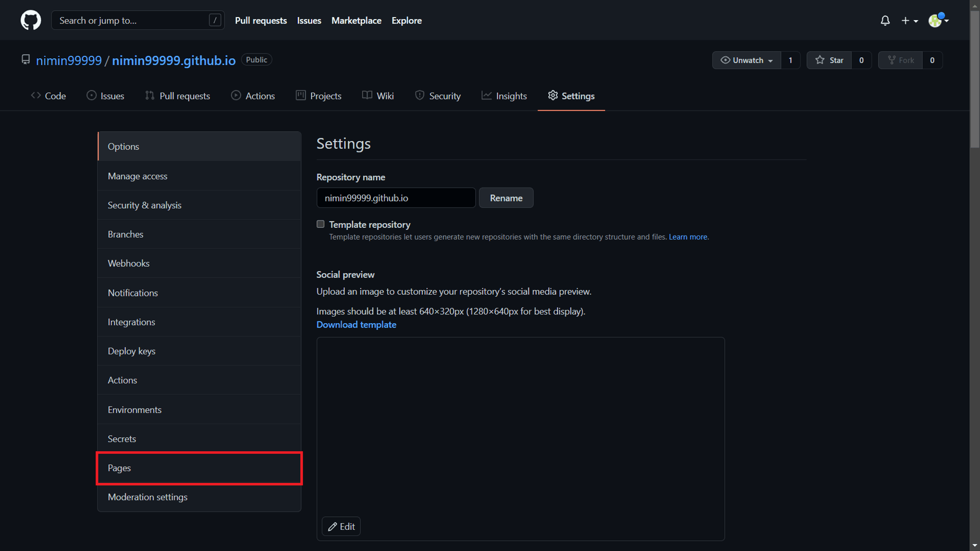The image size is (980, 551).
Task: Click the watchers count 1
Action: (790, 60)
